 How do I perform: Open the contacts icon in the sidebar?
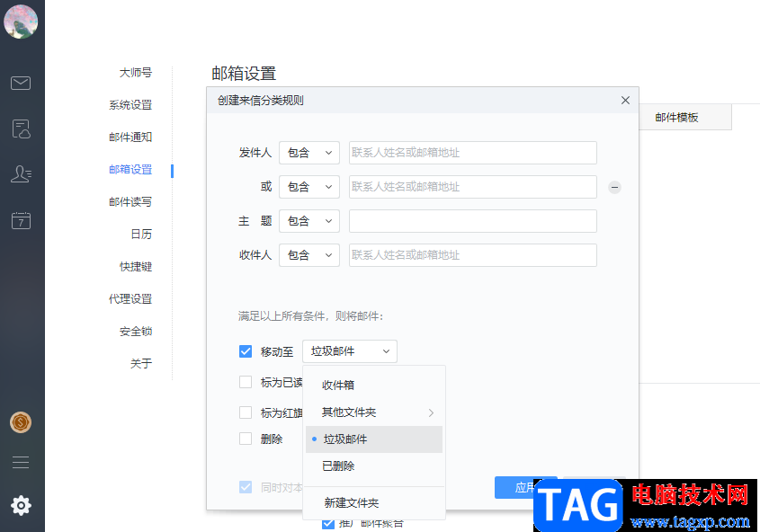tap(21, 173)
